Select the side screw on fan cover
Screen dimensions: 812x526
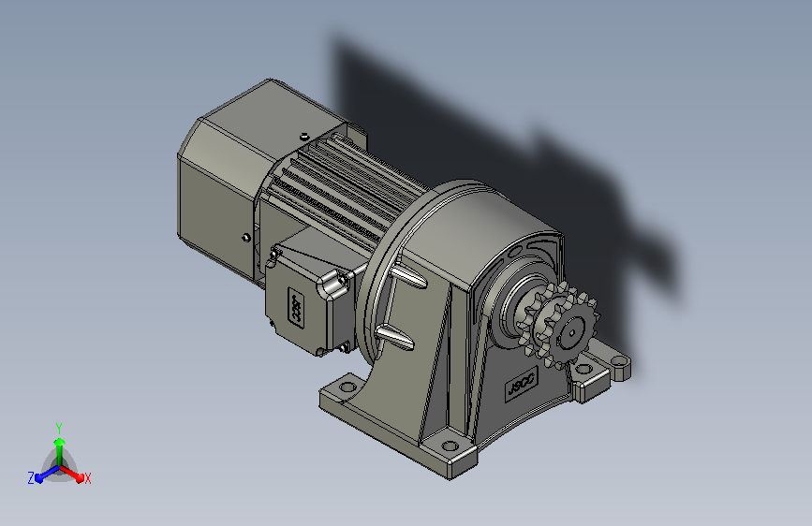point(246,238)
